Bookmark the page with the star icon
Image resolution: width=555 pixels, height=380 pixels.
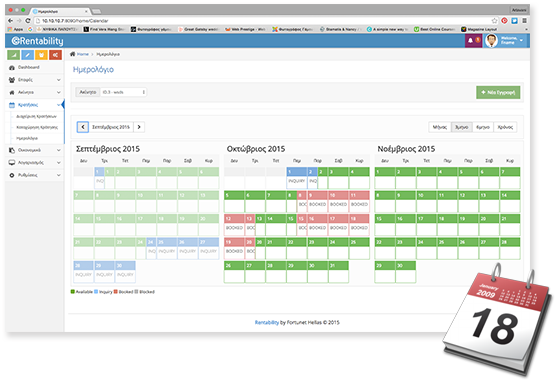coord(494,21)
